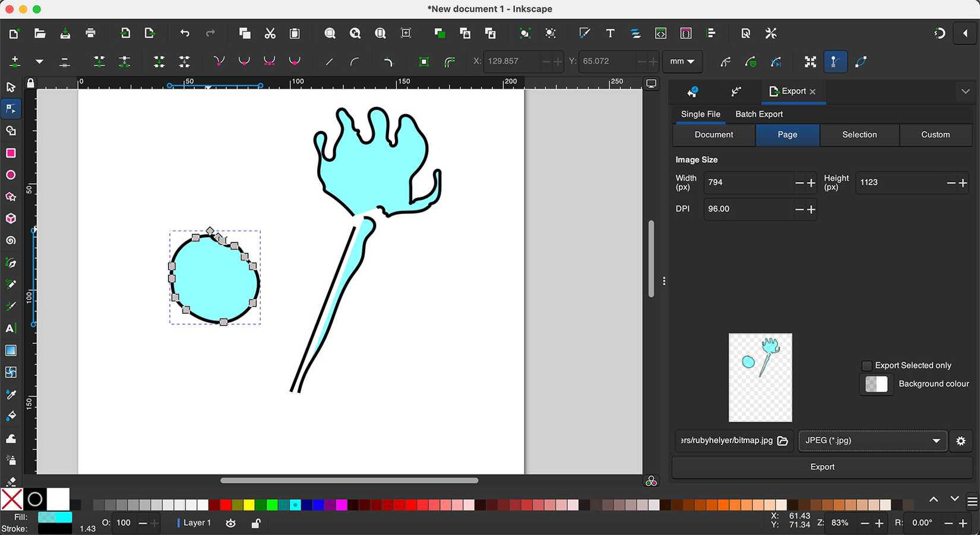Click the export settings gear icon
The height and width of the screenshot is (535, 980).
pyautogui.click(x=960, y=440)
